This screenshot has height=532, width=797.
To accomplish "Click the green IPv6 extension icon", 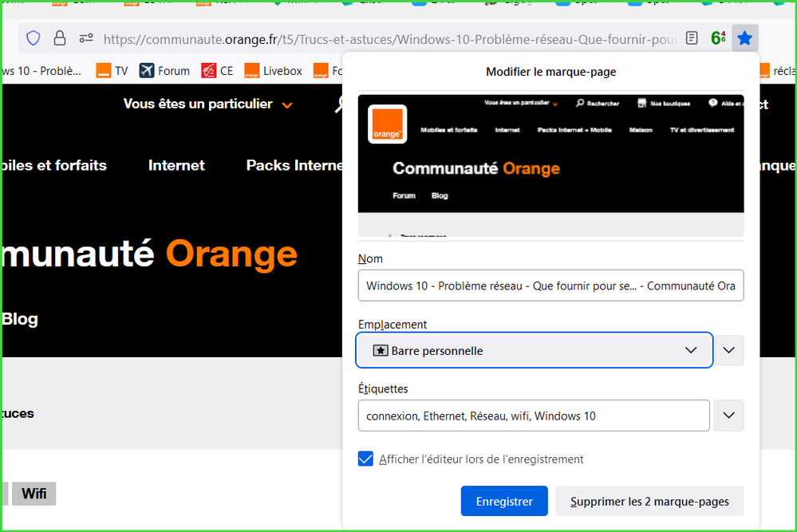I will pos(718,38).
